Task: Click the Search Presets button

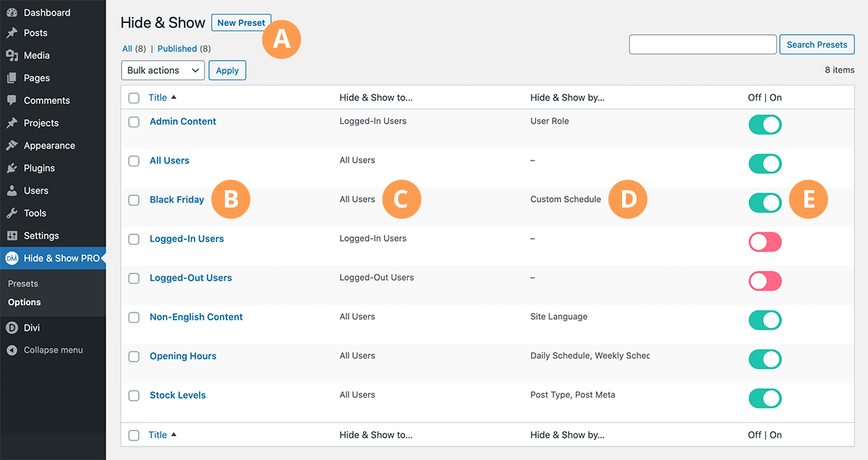Action: [817, 44]
